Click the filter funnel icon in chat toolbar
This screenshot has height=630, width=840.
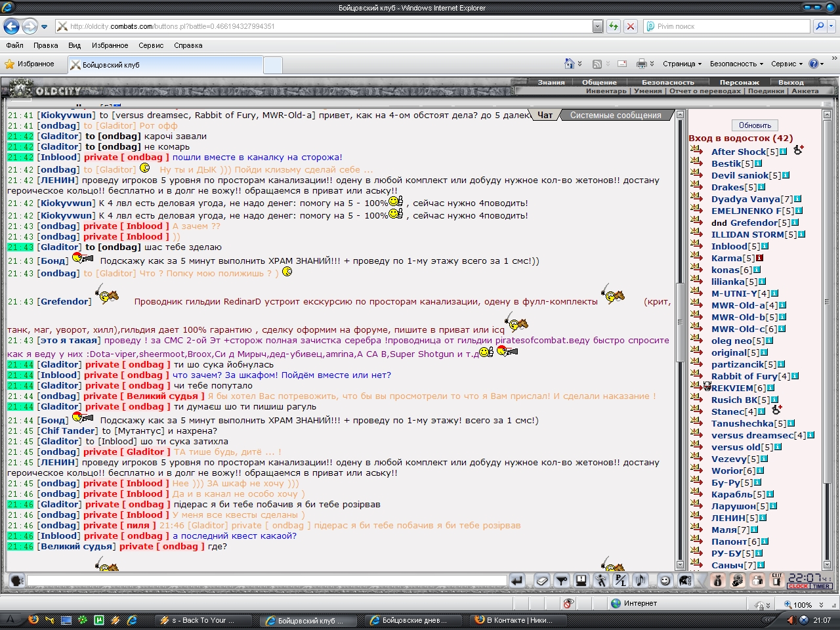(x=562, y=580)
